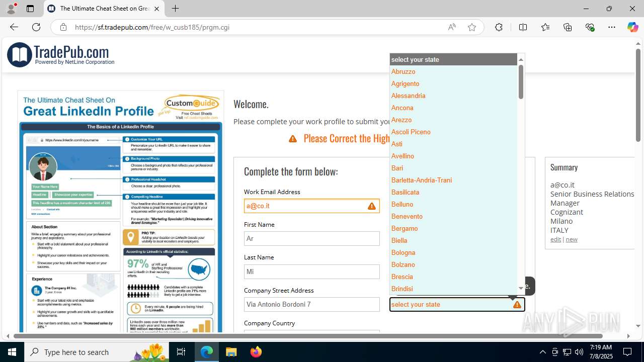Launch Firefox from taskbar
Image resolution: width=644 pixels, height=362 pixels.
click(256, 352)
